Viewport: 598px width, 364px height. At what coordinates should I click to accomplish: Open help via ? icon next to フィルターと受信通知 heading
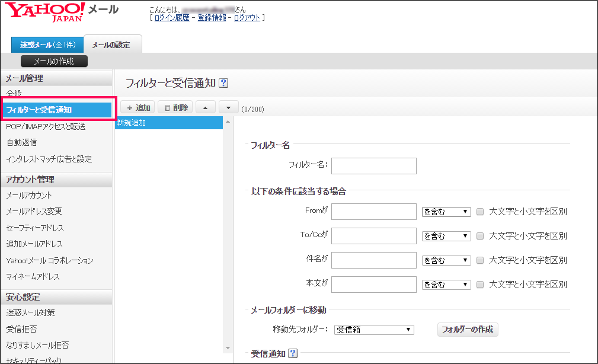(x=222, y=83)
